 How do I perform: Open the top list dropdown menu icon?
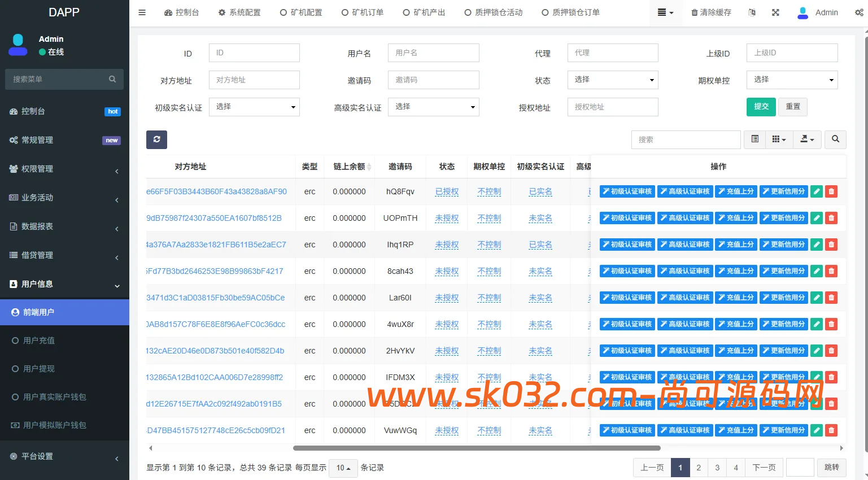click(x=665, y=12)
